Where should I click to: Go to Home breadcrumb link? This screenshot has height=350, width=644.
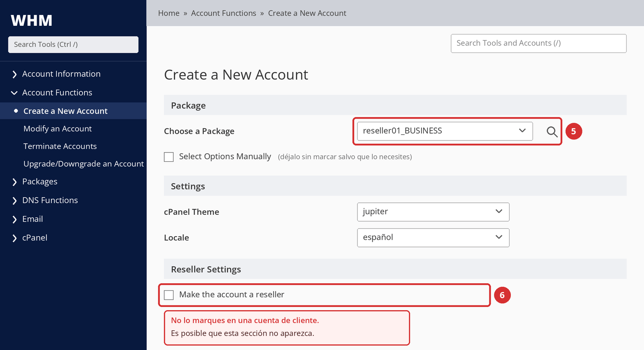[169, 13]
